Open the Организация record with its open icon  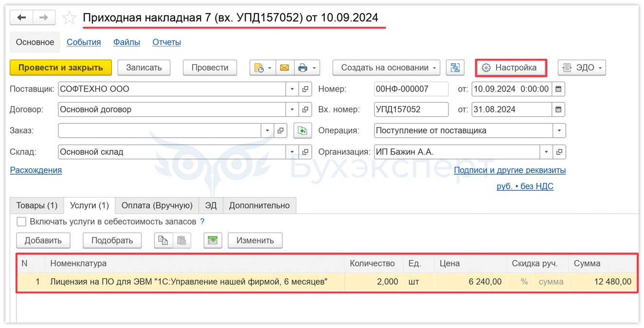coord(559,152)
